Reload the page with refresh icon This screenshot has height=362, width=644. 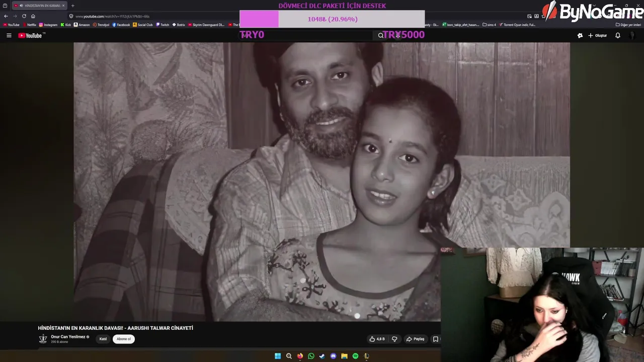tap(24, 16)
